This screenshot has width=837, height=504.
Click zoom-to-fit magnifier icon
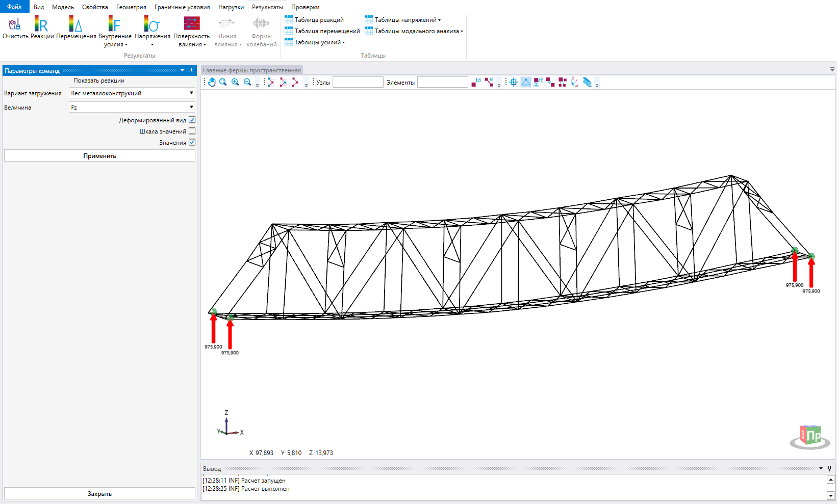223,82
